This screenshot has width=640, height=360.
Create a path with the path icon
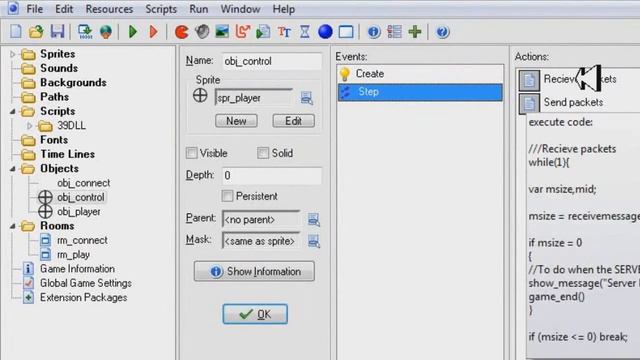[243, 31]
